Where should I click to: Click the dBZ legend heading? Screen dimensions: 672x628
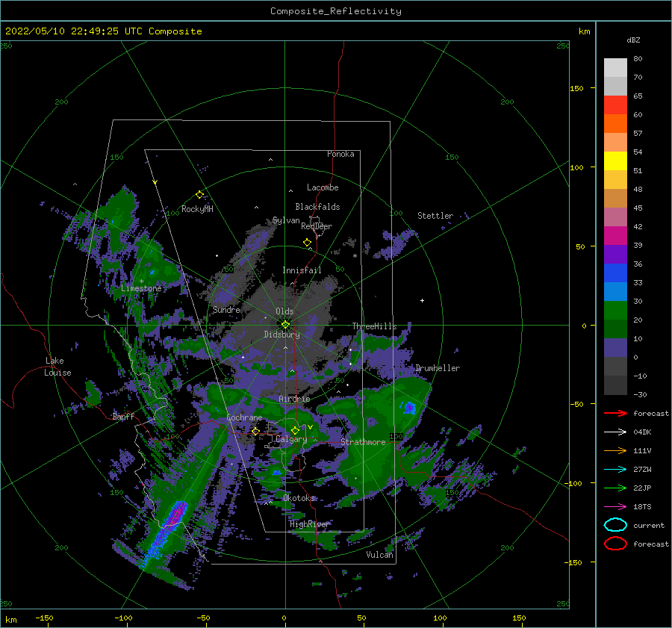[x=633, y=40]
